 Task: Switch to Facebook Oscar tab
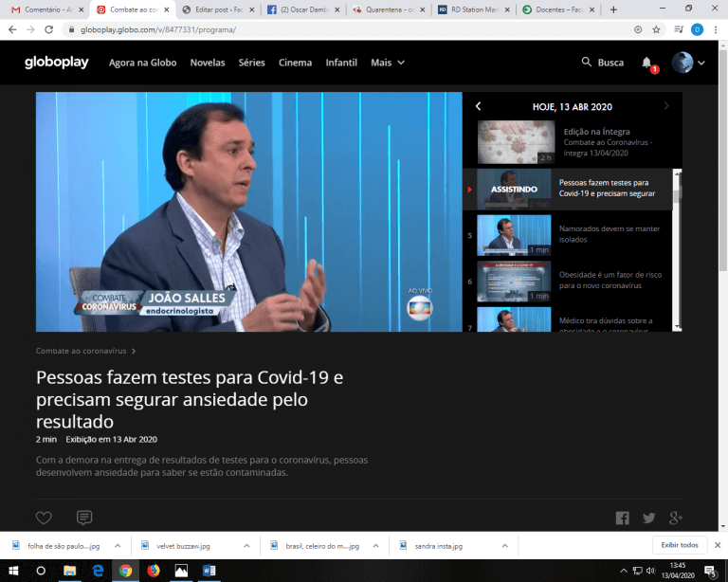[303, 9]
